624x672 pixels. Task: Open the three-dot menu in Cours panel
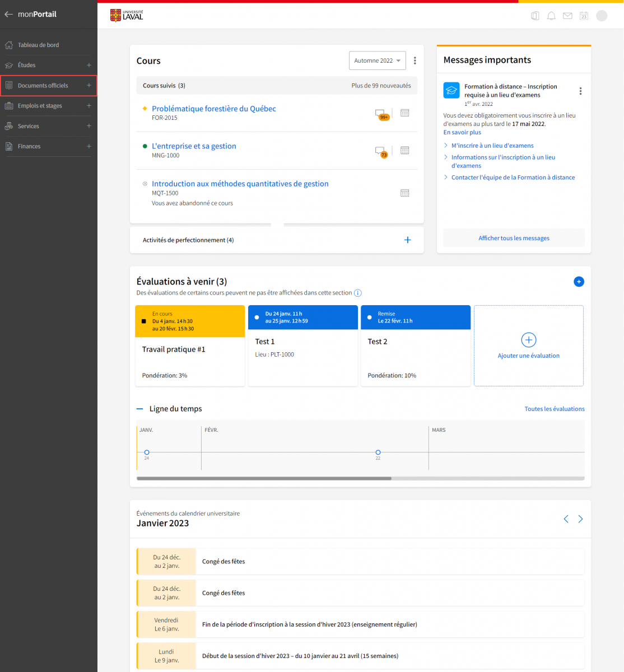point(415,60)
